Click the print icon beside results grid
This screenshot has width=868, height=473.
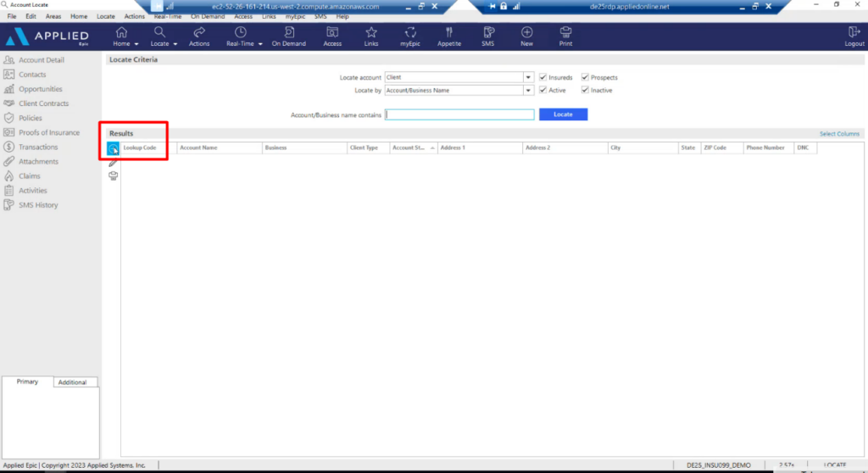113,175
